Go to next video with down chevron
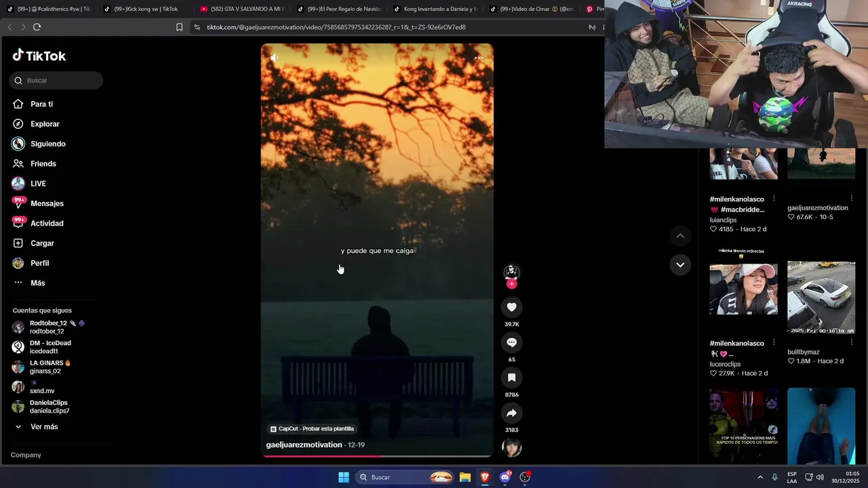The width and height of the screenshot is (868, 488). (x=680, y=264)
